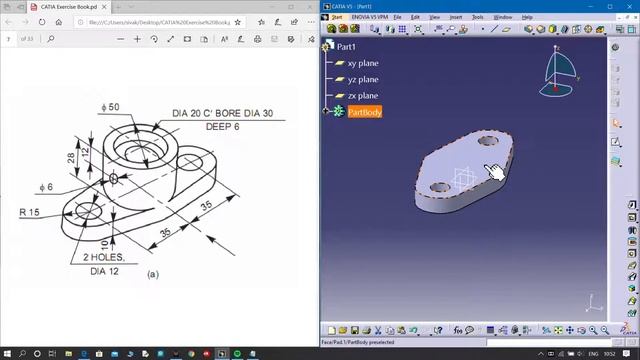Image resolution: width=640 pixels, height=360 pixels.
Task: Click the Copy icon in CATIA's bottom toolbar
Action: (x=390, y=330)
